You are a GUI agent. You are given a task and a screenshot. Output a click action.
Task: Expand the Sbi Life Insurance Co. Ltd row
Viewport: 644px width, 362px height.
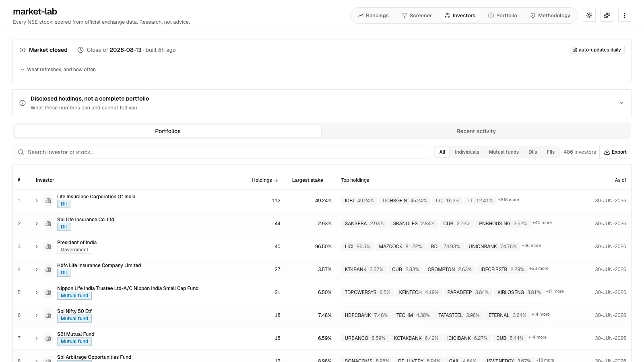[36, 224]
